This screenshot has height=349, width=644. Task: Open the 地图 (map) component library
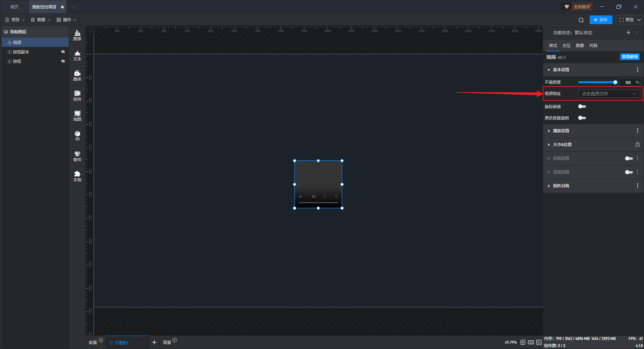click(x=77, y=116)
